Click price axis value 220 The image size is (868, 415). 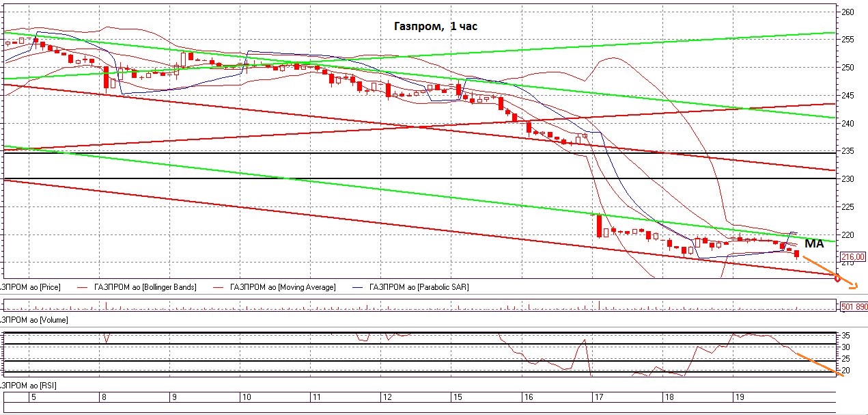tap(848, 235)
